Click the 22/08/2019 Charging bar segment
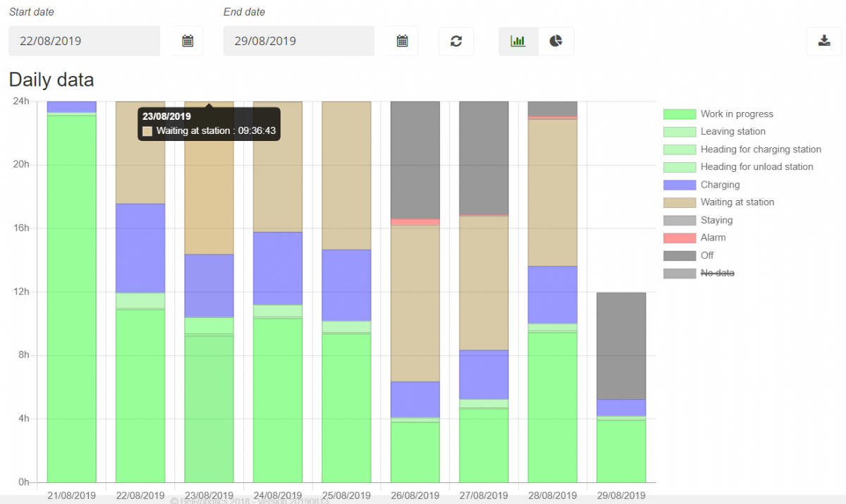This screenshot has width=846, height=504. [140, 248]
